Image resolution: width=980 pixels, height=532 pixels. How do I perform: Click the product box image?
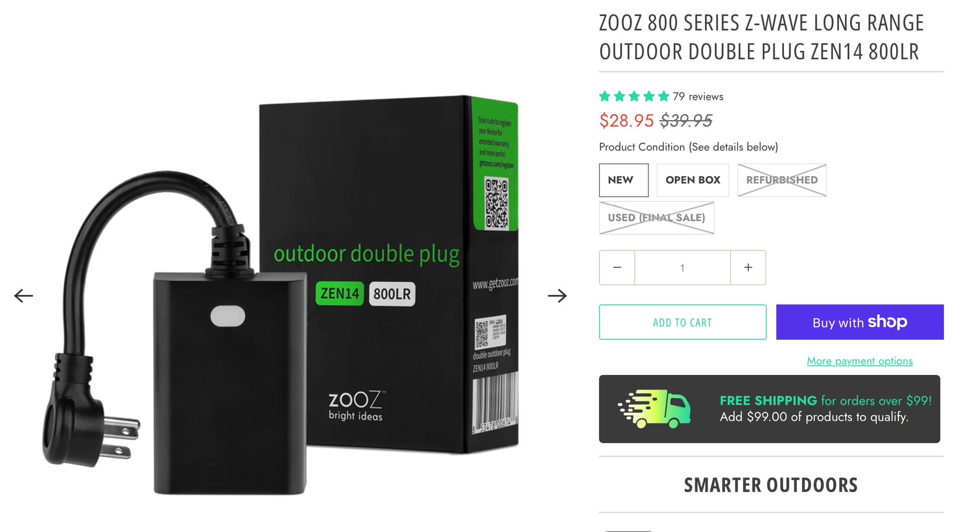[x=388, y=274]
